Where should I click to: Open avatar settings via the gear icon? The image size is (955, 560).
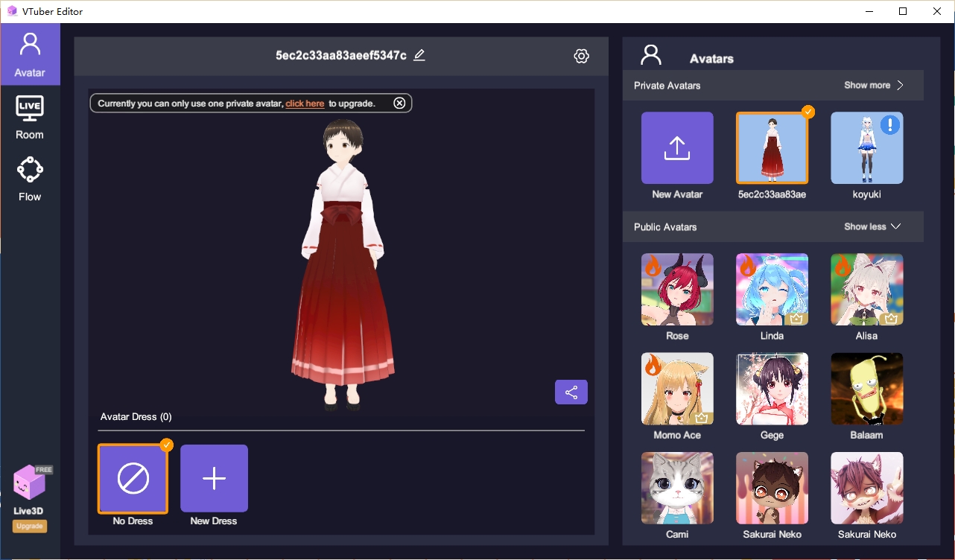click(x=581, y=55)
